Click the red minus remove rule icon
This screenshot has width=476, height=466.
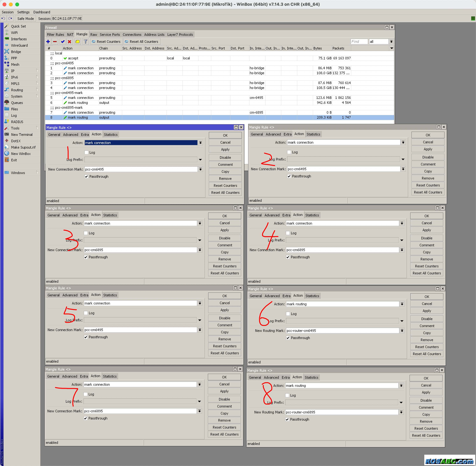[55, 42]
